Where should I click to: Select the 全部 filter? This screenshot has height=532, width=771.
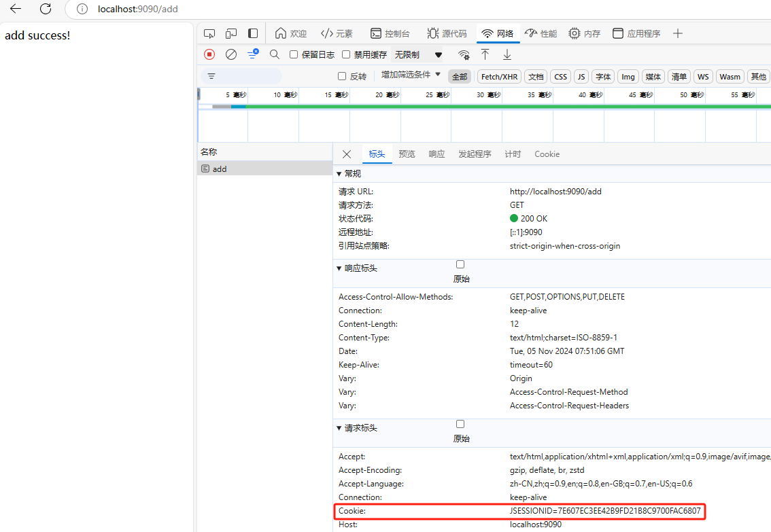460,77
